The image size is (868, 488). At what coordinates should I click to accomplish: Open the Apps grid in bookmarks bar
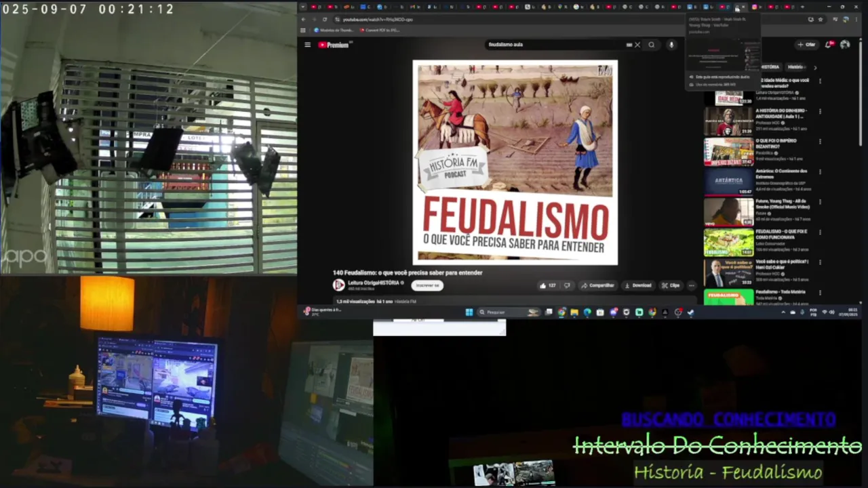click(x=304, y=30)
